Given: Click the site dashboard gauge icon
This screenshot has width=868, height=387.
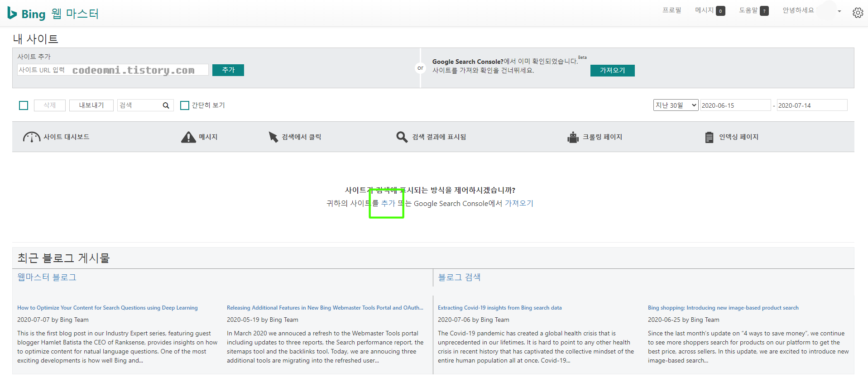Looking at the screenshot, I should click(32, 137).
